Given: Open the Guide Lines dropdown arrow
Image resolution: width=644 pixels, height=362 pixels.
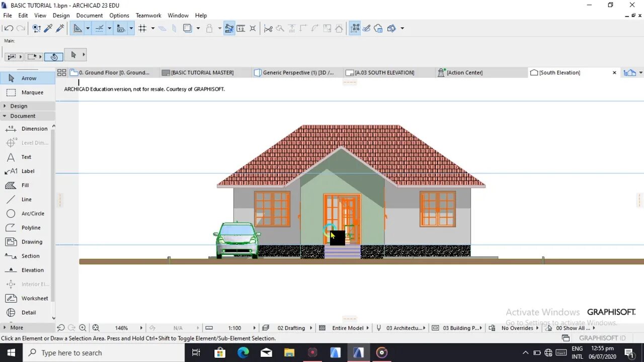Looking at the screenshot, I should click(88, 29).
